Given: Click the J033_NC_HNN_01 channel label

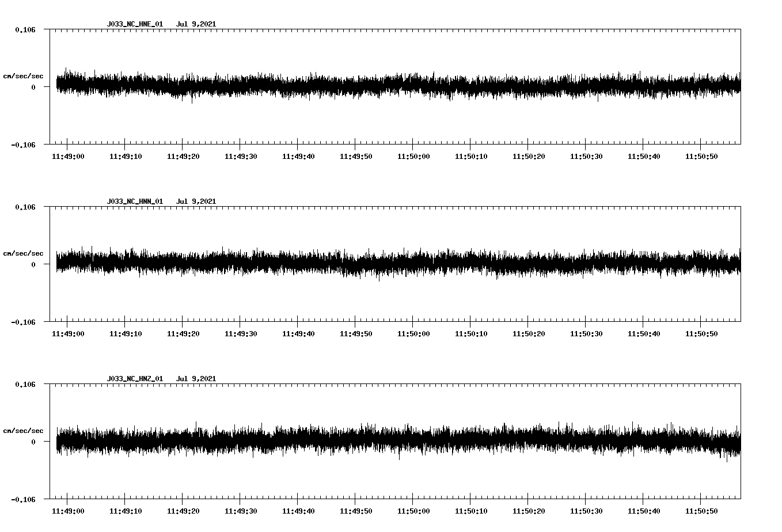Looking at the screenshot, I should 134,202.
